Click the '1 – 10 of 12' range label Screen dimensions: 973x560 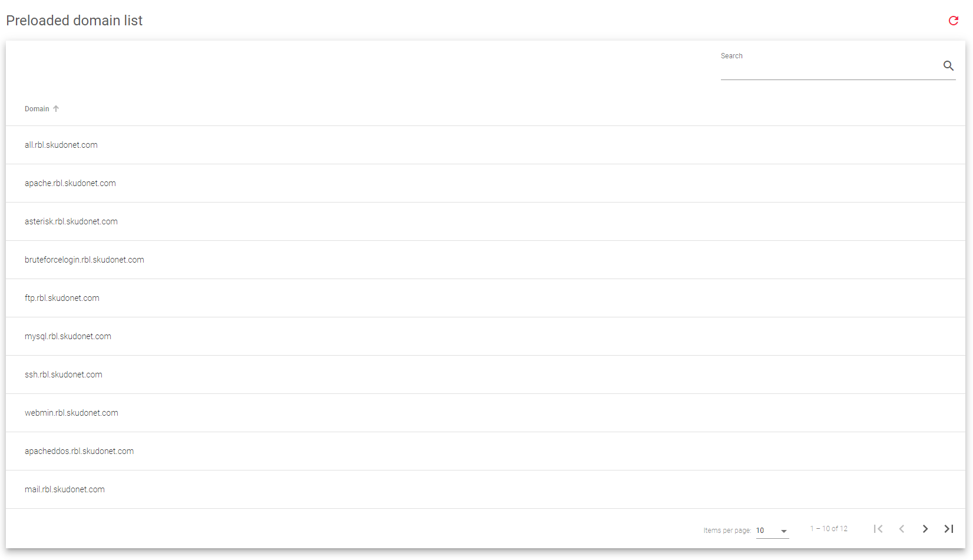click(829, 529)
